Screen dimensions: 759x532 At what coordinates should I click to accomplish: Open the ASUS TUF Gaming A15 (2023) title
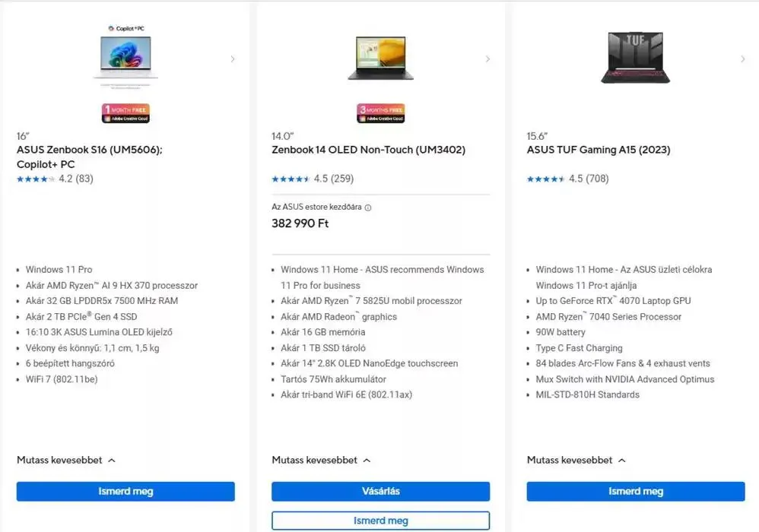point(599,150)
